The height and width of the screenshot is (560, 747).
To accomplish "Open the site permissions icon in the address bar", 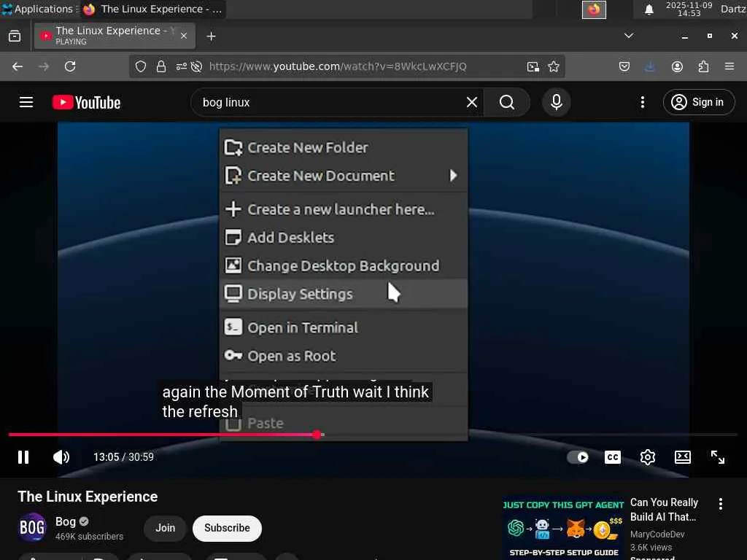I will point(182,66).
